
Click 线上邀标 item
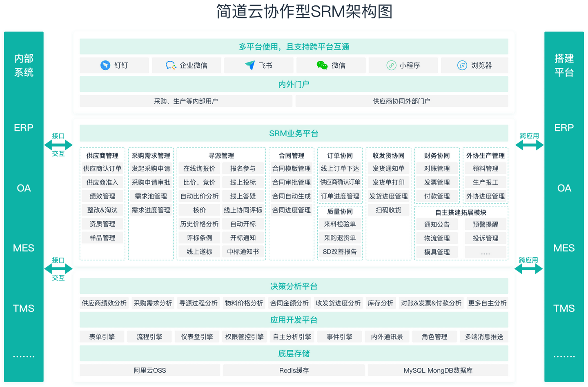tap(199, 252)
